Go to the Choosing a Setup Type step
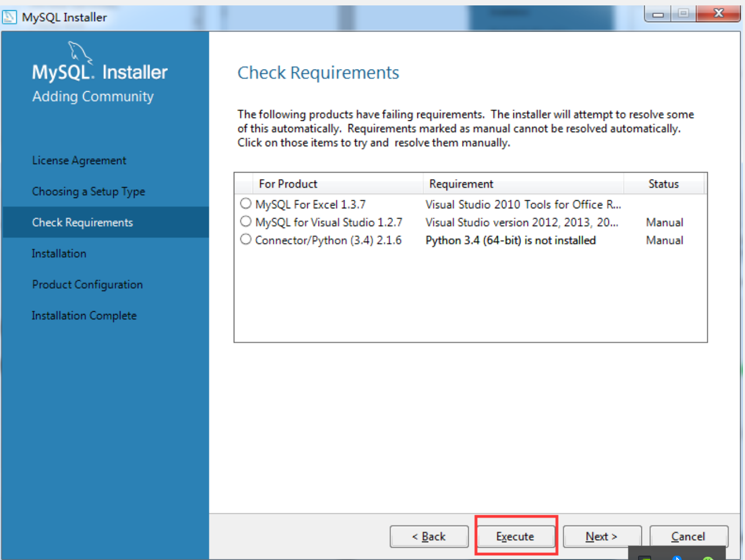Viewport: 745px width, 560px height. click(x=89, y=192)
